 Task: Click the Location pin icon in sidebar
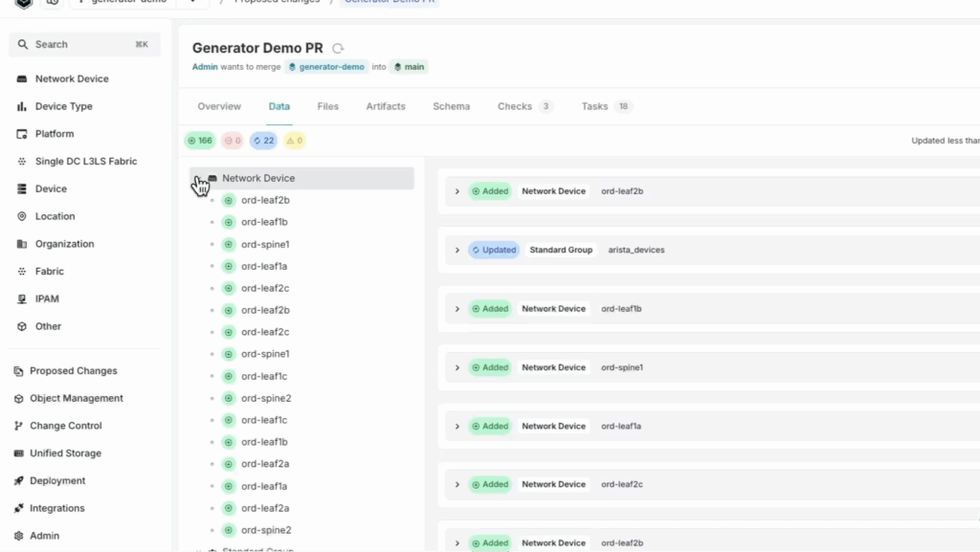(x=22, y=216)
